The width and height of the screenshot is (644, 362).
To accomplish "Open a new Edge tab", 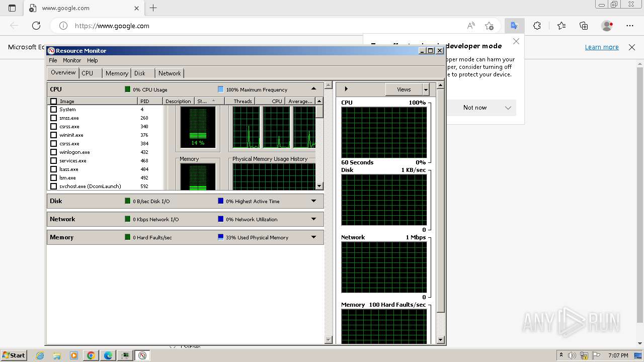I will tap(153, 8).
